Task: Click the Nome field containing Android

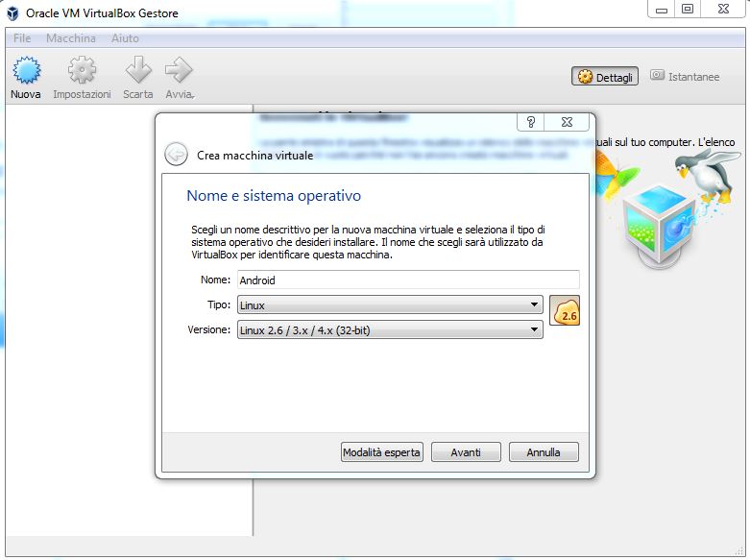Action: (x=407, y=280)
